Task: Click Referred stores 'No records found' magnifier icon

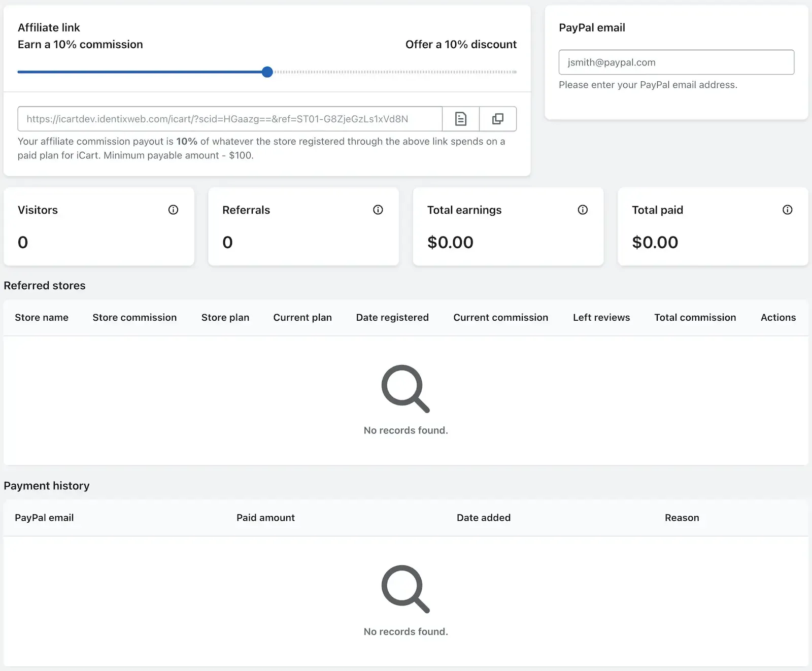Action: tap(405, 389)
